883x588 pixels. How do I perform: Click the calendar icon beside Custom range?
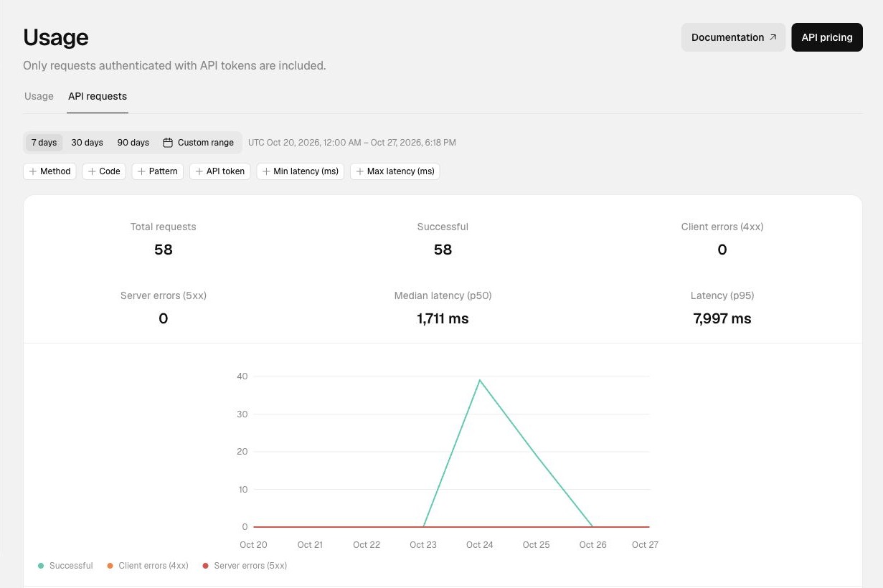[x=168, y=143]
